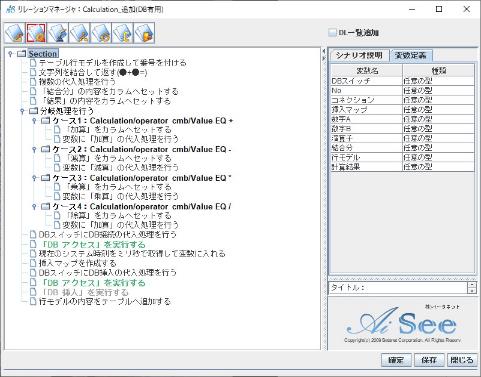481x377 pixels.
Task: Click the 種類 column header
Action: [x=438, y=71]
